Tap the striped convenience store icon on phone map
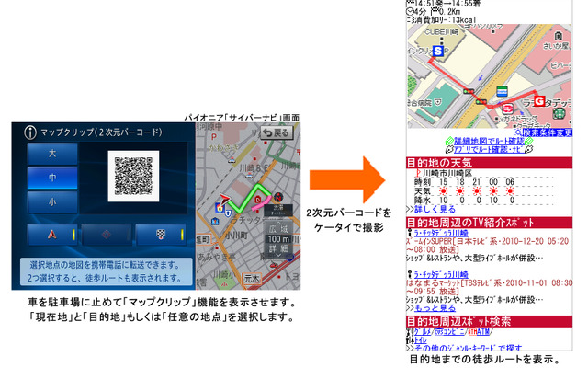This screenshot has width=588, height=368. click(x=502, y=91)
